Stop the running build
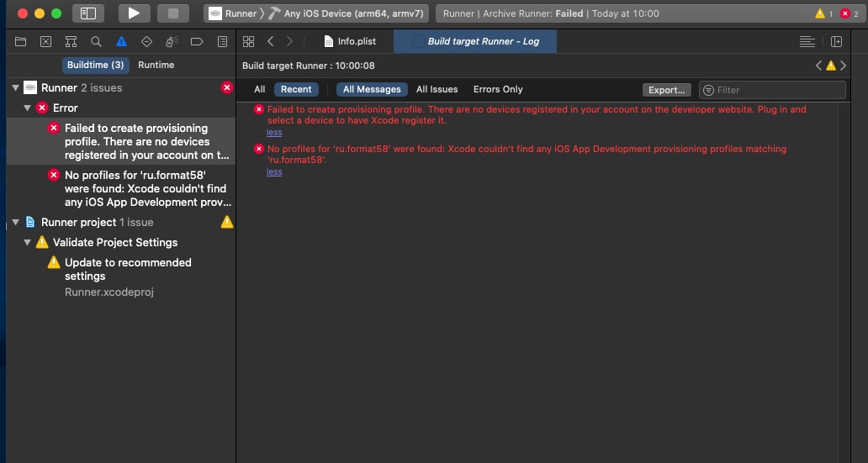This screenshot has height=463, width=868. 173,13
